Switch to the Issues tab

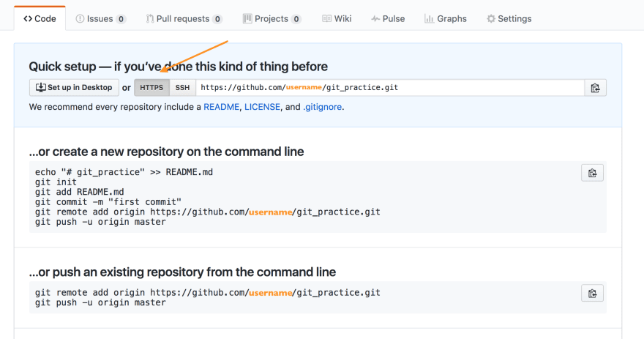pos(101,19)
